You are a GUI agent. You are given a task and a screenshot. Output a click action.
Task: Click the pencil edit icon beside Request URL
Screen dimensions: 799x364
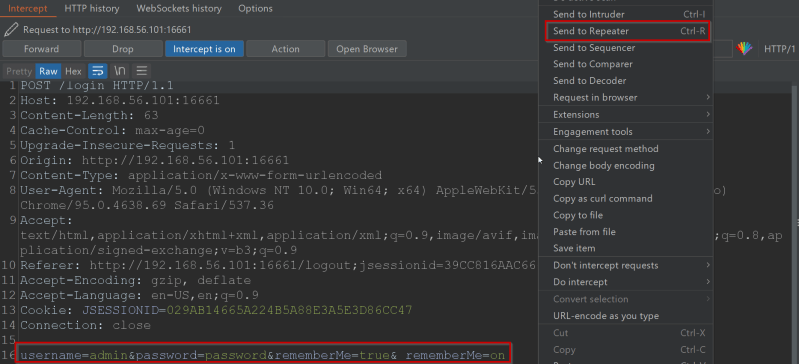pyautogui.click(x=11, y=30)
